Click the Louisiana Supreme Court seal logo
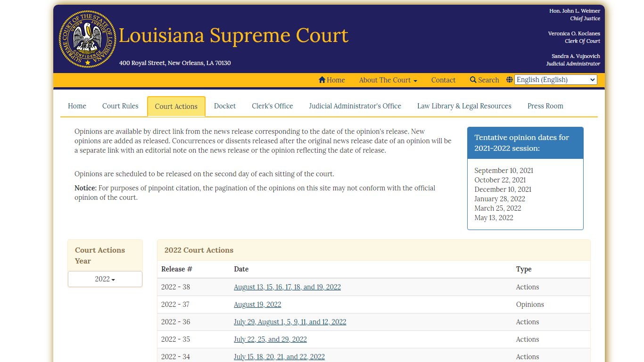 coord(88,39)
